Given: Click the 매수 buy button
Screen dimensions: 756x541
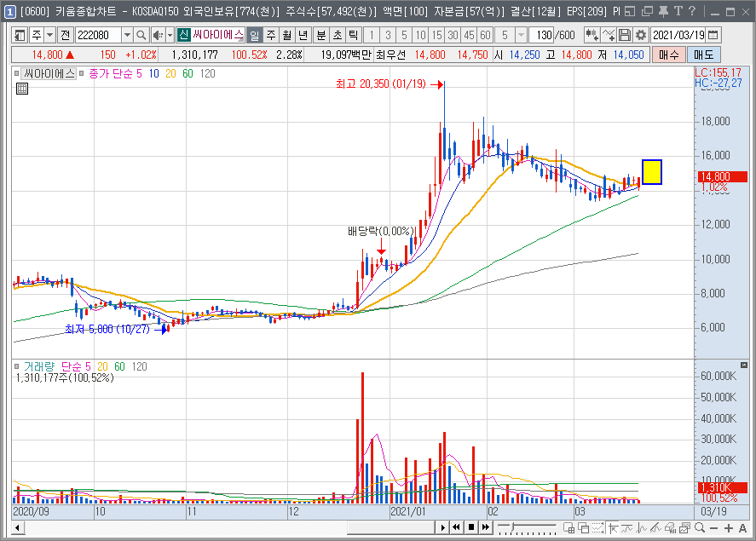Looking at the screenshot, I should [x=669, y=55].
